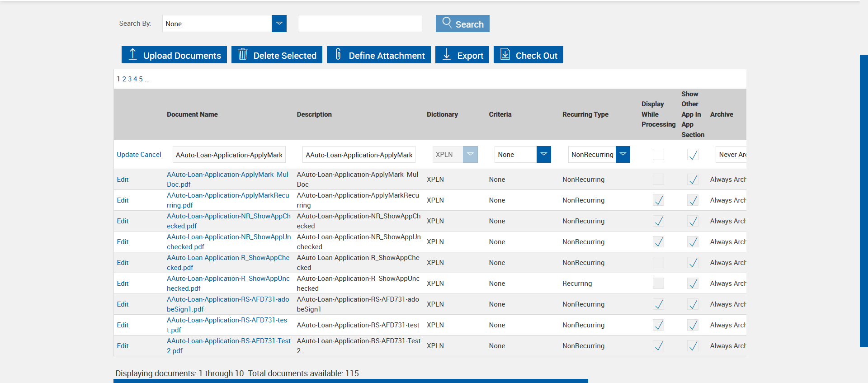This screenshot has height=383, width=868.
Task: Edit the R_ShowAppUnchecked document row
Action: 123,284
